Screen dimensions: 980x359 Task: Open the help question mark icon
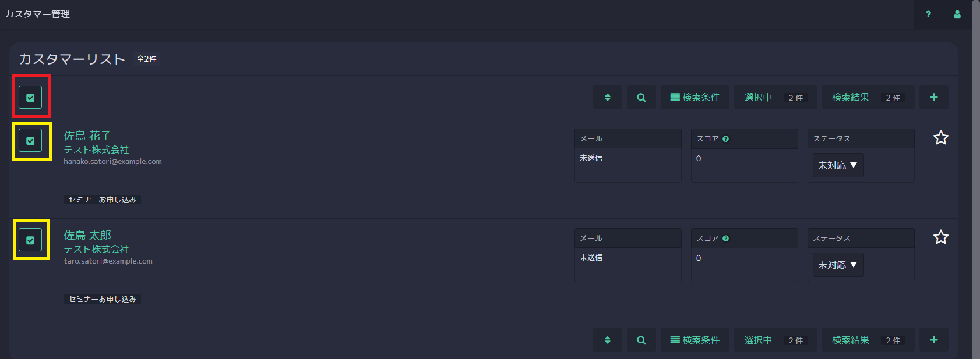(928, 14)
